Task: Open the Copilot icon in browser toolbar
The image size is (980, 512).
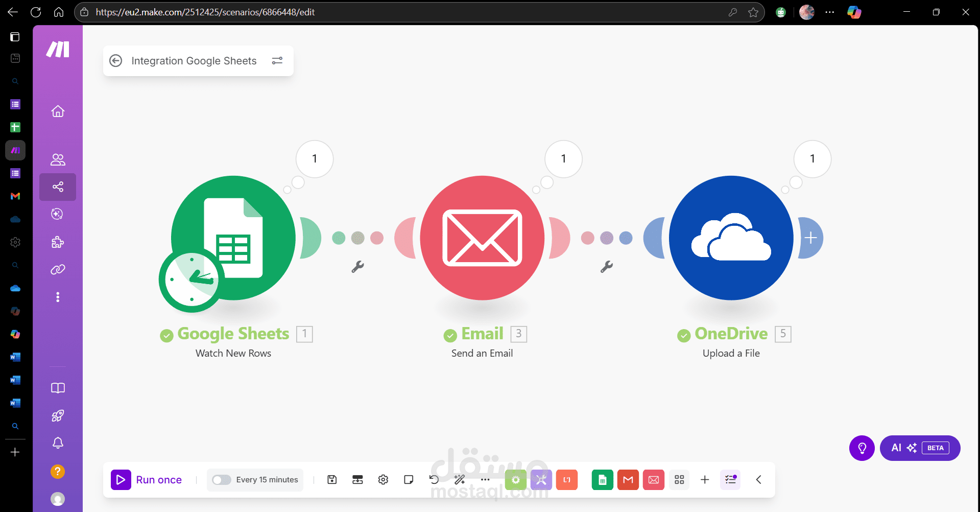Action: point(854,12)
